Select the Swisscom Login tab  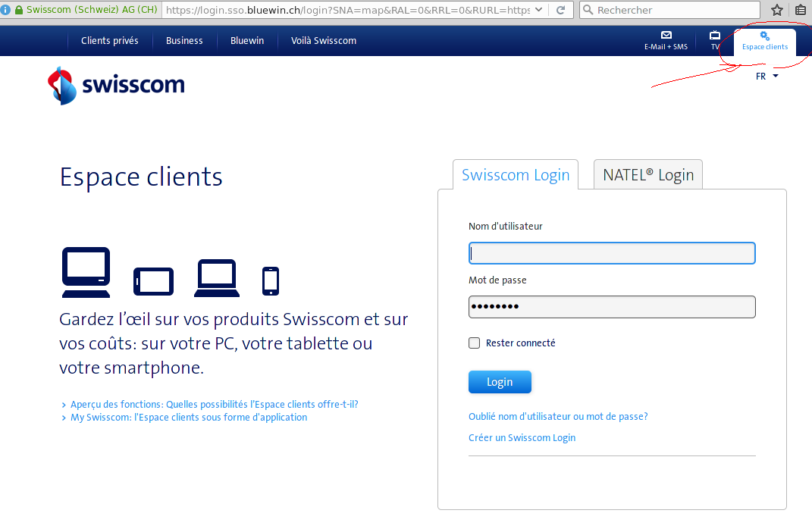(x=516, y=175)
